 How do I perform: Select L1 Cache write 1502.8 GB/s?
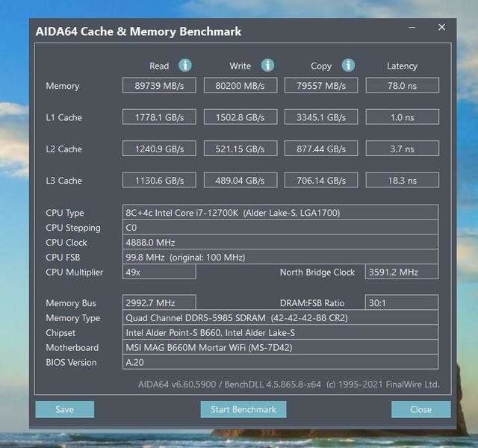(240, 117)
